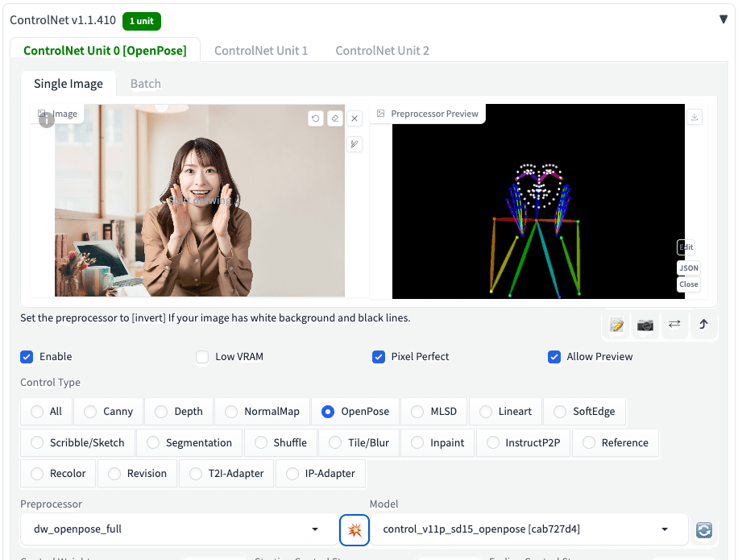Refresh the model list
The width and height of the screenshot is (738, 560).
[x=703, y=530]
